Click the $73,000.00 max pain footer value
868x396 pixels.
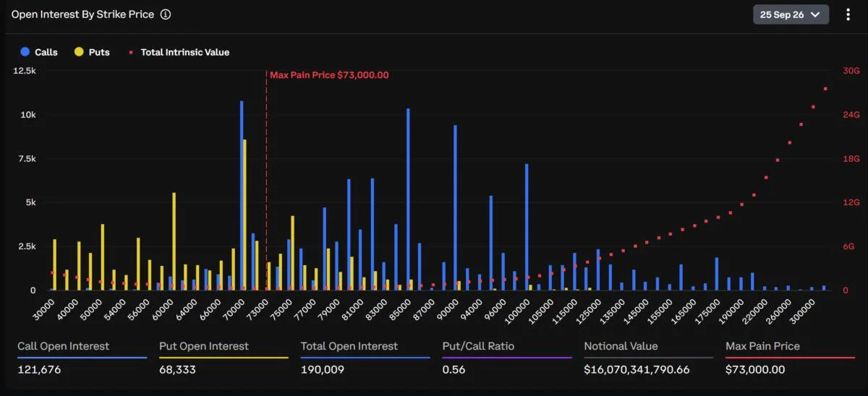point(755,369)
